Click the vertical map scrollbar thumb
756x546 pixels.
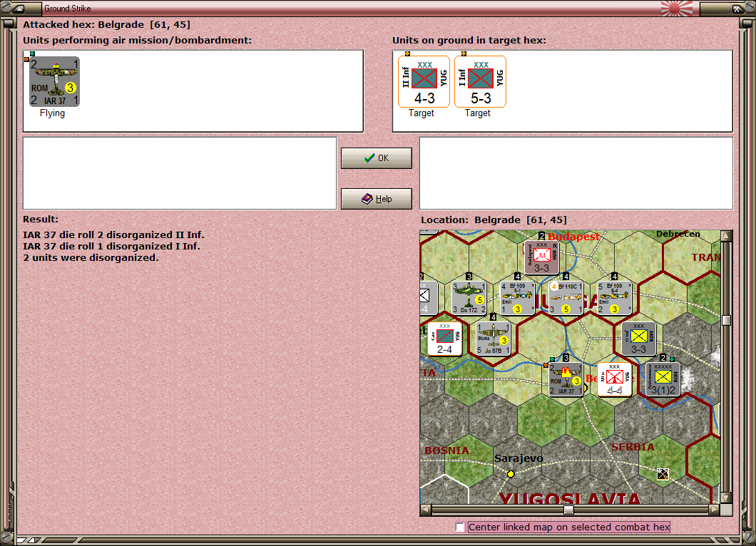(x=726, y=321)
